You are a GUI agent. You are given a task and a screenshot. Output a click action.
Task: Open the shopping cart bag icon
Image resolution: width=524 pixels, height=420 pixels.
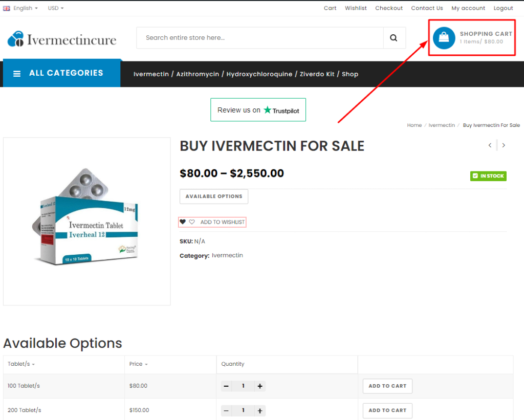point(444,38)
